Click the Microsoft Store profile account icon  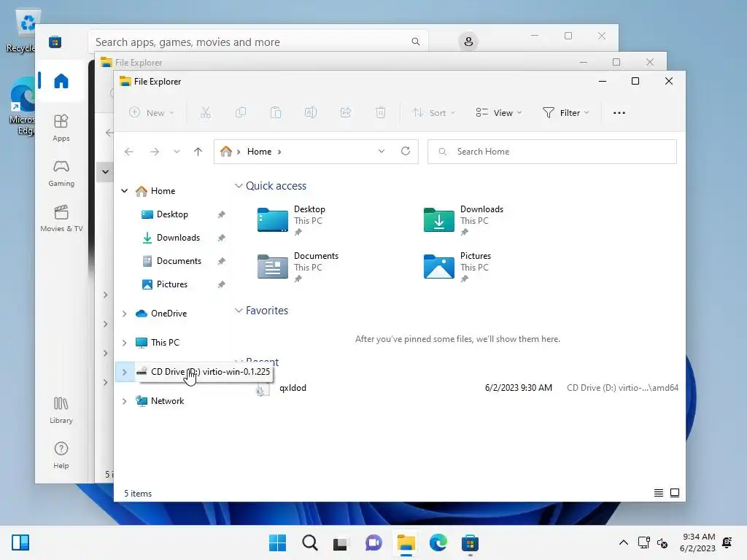pyautogui.click(x=468, y=42)
